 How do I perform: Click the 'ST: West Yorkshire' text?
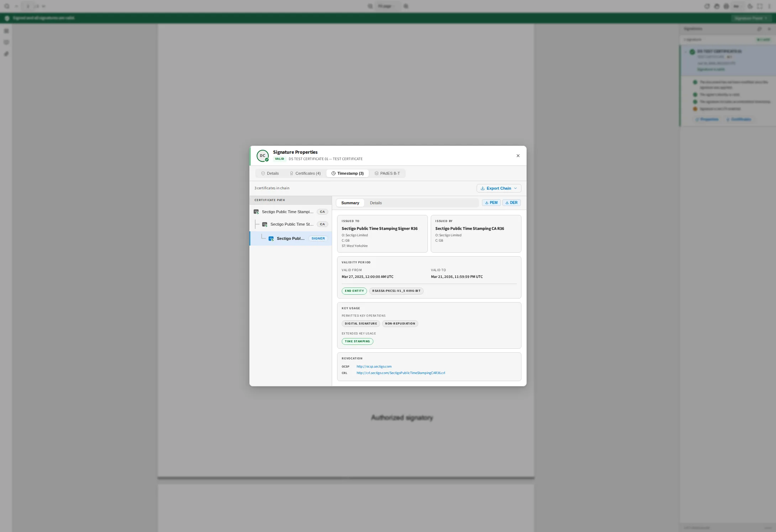click(355, 246)
